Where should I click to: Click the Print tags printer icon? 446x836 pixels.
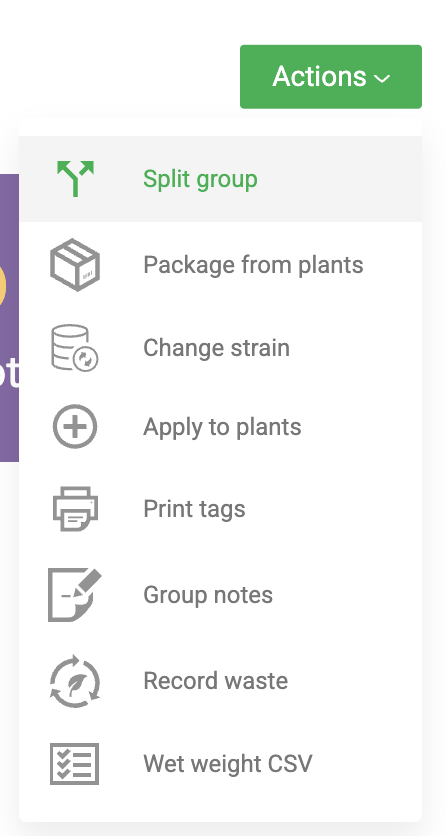pyautogui.click(x=75, y=509)
